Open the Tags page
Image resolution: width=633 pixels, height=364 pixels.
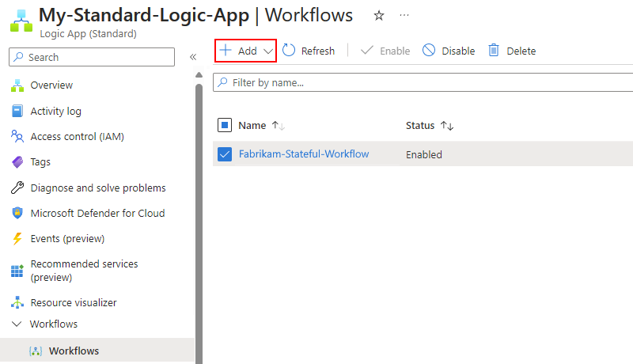(x=40, y=162)
